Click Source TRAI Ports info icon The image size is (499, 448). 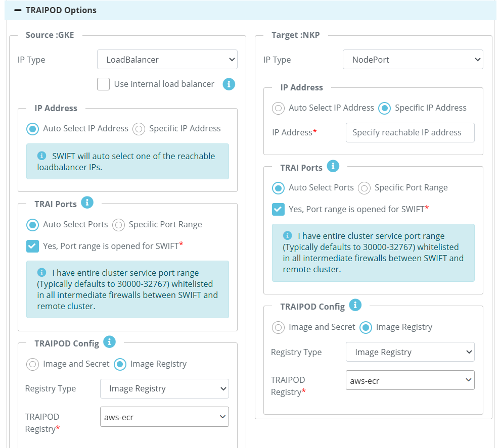87,203
